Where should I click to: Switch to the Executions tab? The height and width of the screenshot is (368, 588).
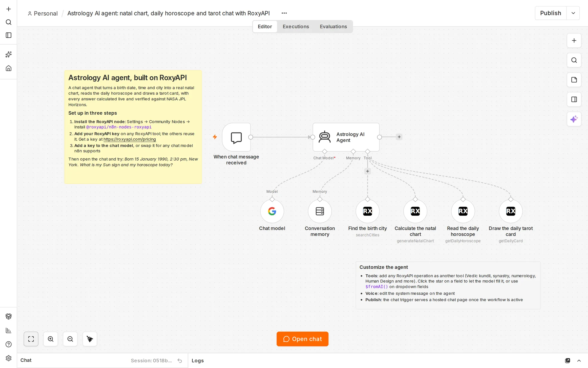point(296,26)
